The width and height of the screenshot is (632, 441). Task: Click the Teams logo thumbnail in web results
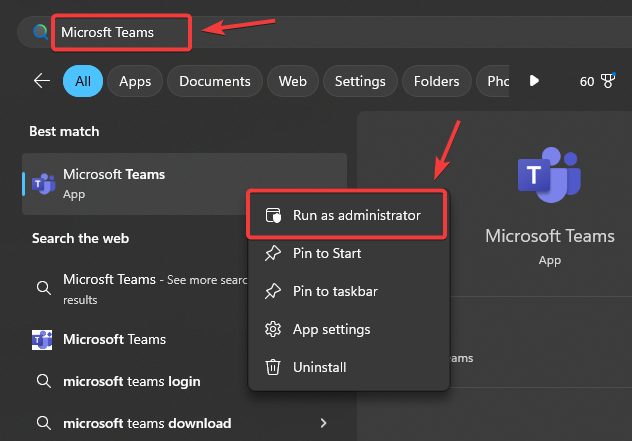point(42,339)
